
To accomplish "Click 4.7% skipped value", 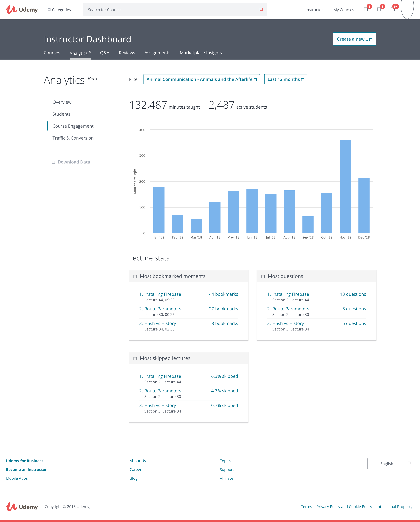I will pos(225,391).
